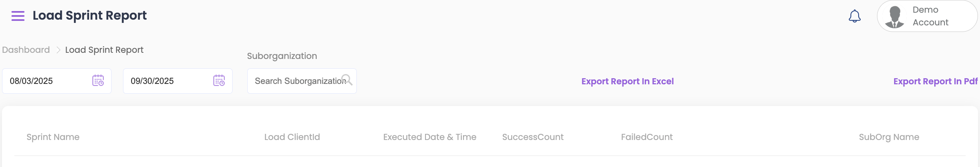
Task: Click the SubOrg Name column header
Action: [x=889, y=137]
